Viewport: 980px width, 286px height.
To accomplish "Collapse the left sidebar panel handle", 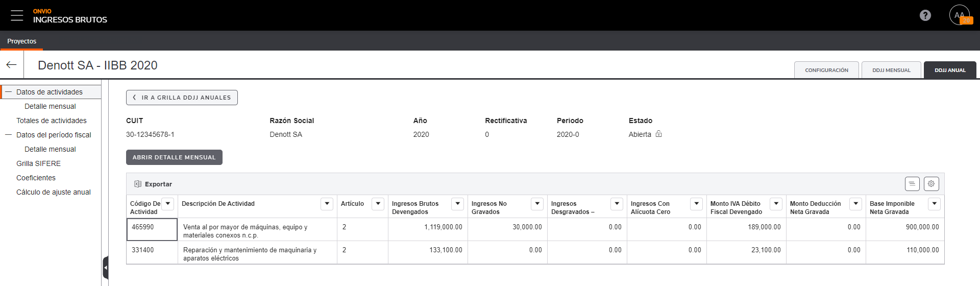I will click(106, 268).
